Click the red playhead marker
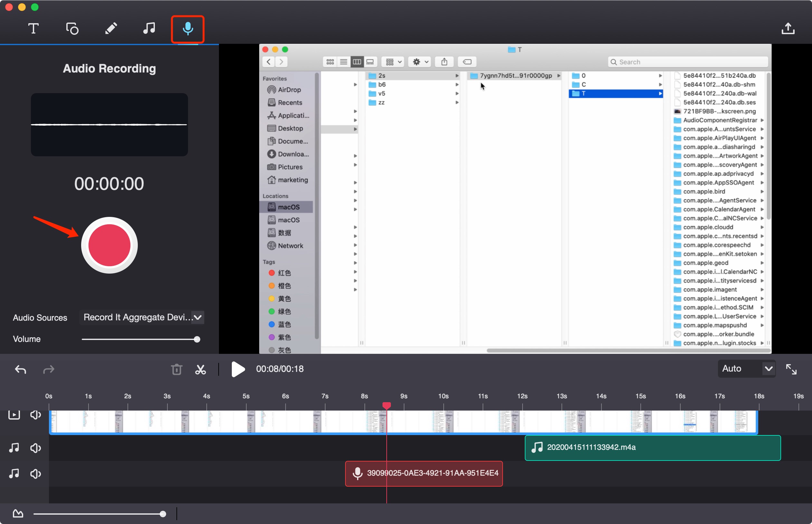Screen dimensions: 812x524 pyautogui.click(x=386, y=405)
